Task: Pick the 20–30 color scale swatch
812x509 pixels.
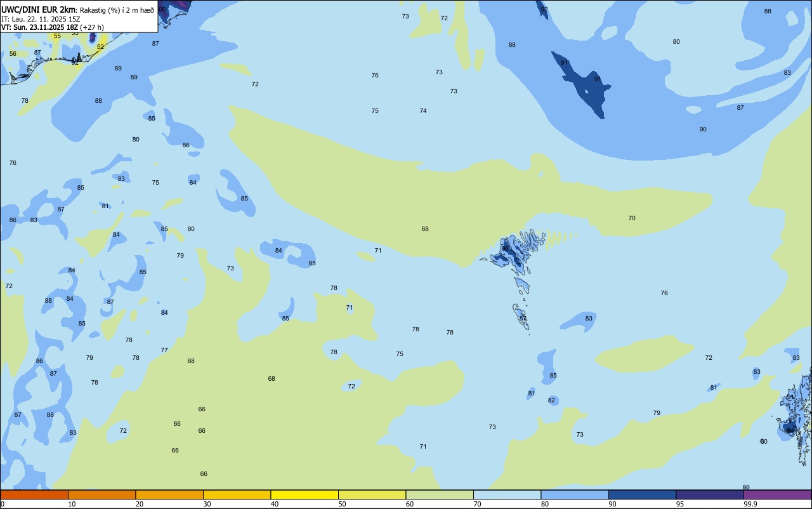Action: (169, 494)
